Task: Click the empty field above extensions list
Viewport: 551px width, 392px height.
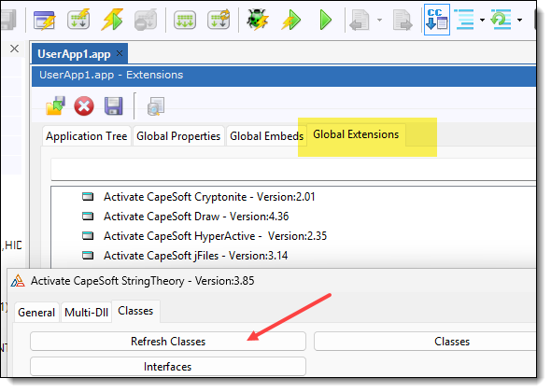Action: pyautogui.click(x=293, y=169)
